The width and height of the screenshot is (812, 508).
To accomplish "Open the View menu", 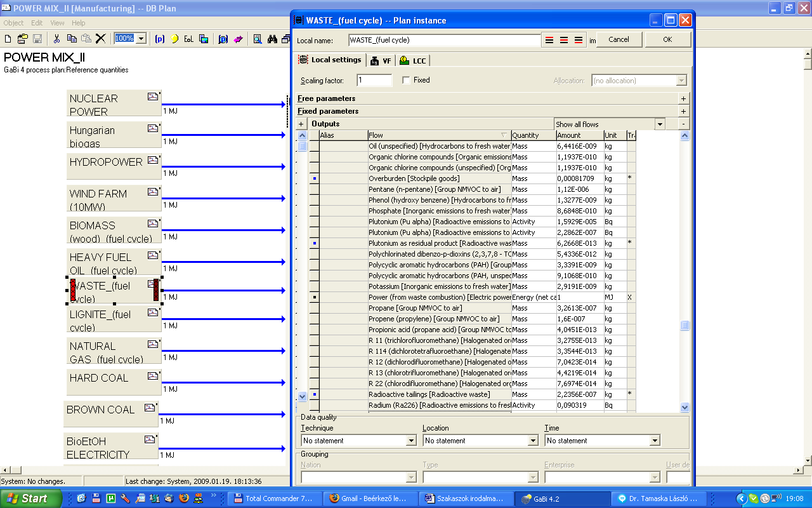I will (58, 23).
